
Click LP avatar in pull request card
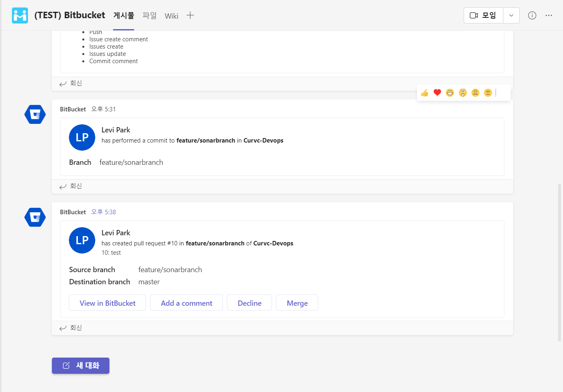pyautogui.click(x=82, y=240)
